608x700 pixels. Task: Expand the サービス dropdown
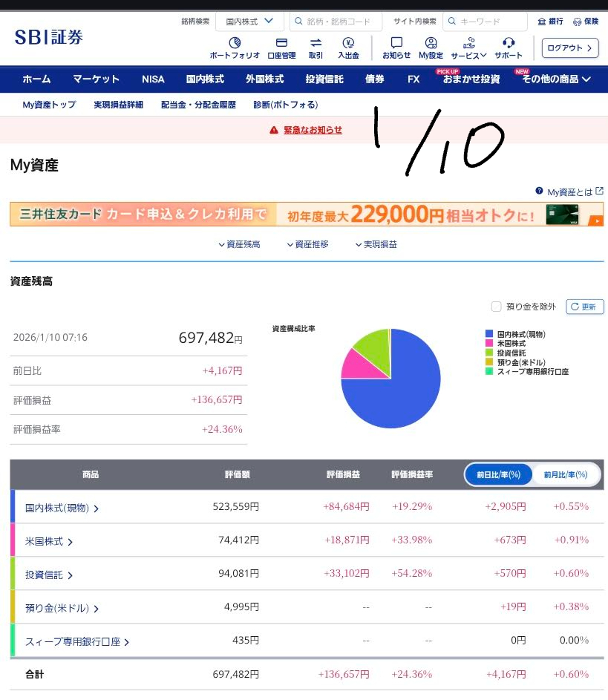click(468, 47)
